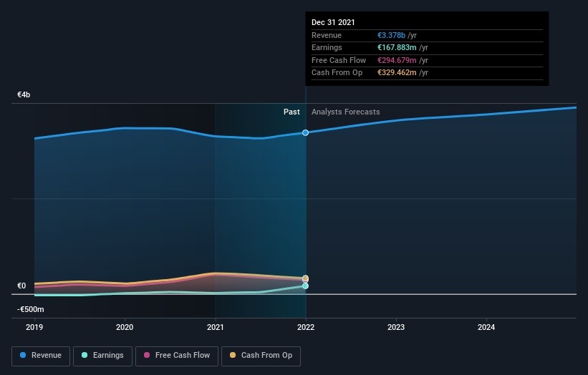Click the 2021 x-axis label
Viewport: 588px width, 375px height.
click(216, 328)
